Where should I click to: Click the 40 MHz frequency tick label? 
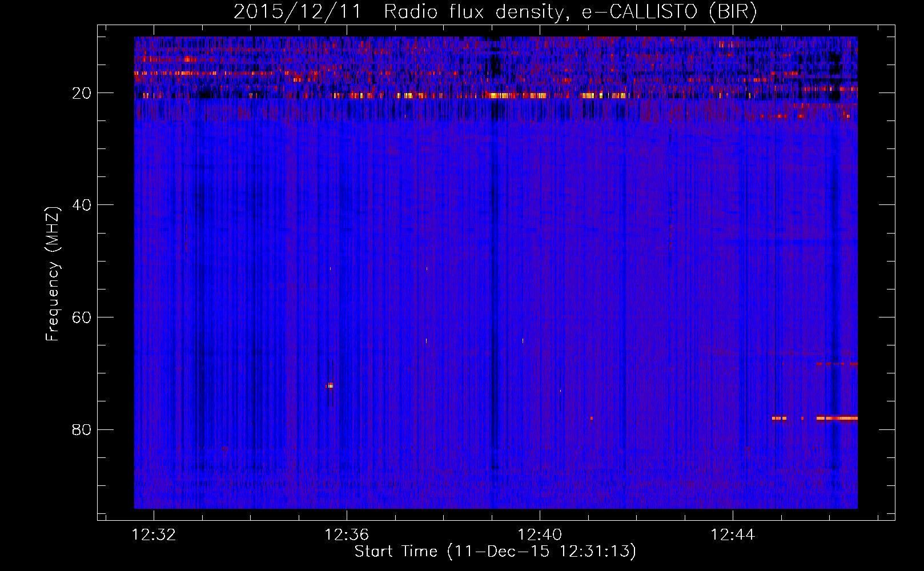pos(82,205)
